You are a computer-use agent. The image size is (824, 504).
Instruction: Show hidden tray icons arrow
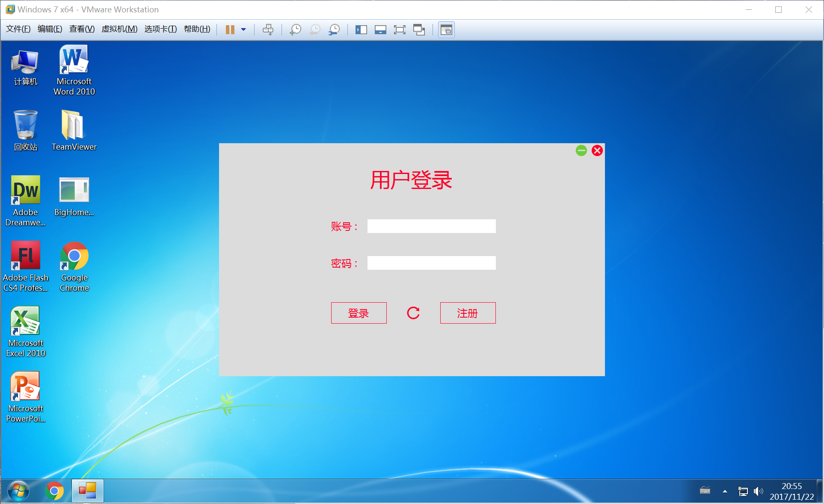[725, 491]
